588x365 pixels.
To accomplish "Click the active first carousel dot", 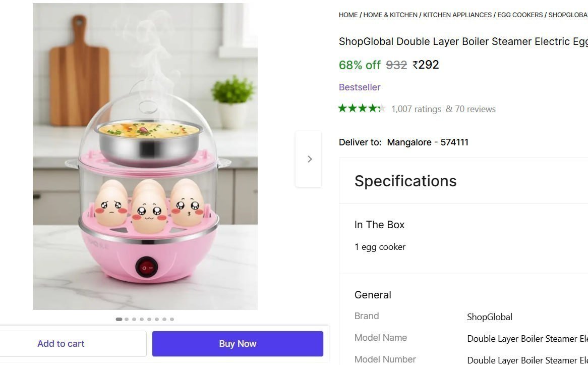I will [119, 319].
